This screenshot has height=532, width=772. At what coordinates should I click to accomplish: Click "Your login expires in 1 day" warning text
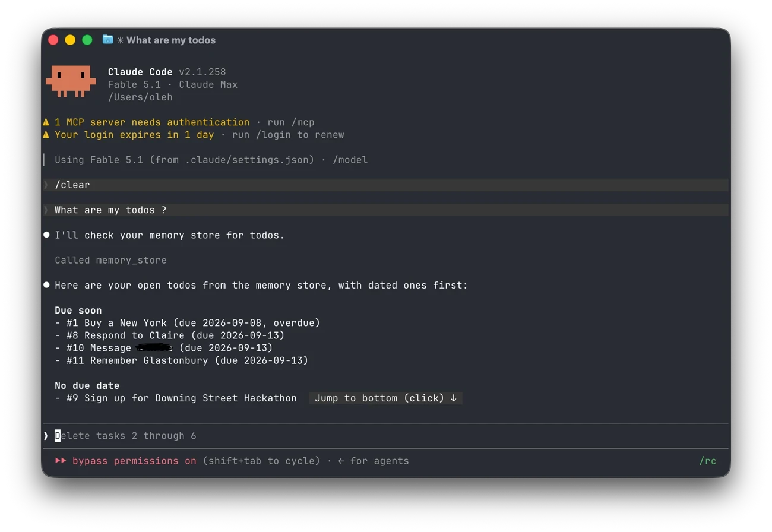(x=134, y=135)
